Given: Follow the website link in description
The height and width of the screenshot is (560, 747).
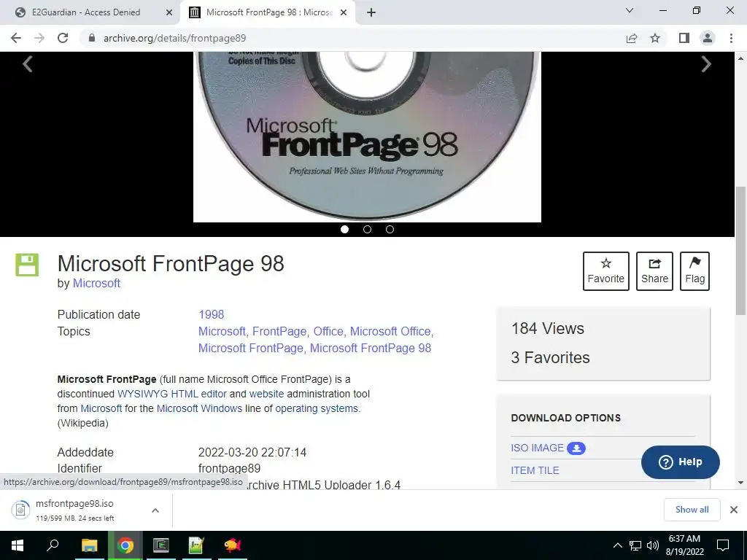Looking at the screenshot, I should [266, 394].
